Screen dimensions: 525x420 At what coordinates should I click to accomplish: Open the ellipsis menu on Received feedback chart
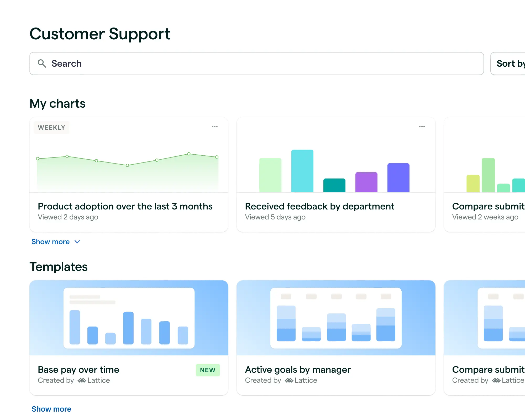tap(422, 127)
